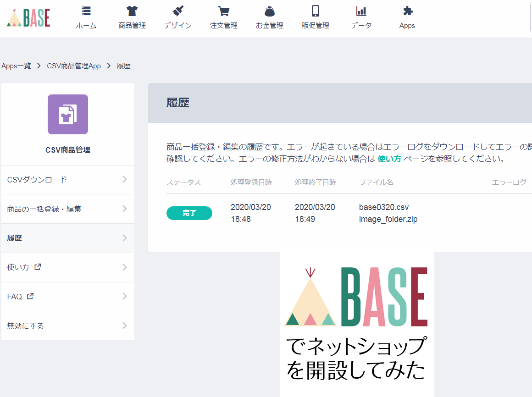This screenshot has width=532, height=397.
Task: Click the chevron beside 無効にする
Action: pyautogui.click(x=124, y=326)
